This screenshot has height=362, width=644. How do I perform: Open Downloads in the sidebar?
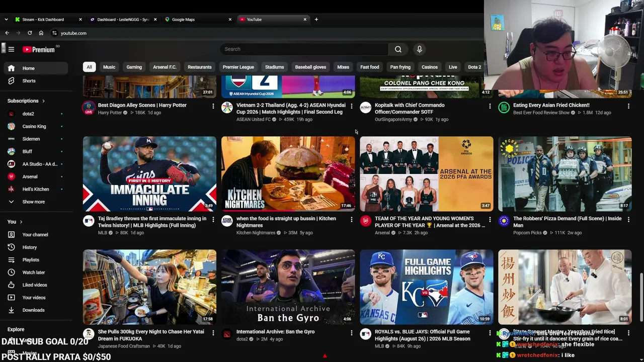[35, 310]
